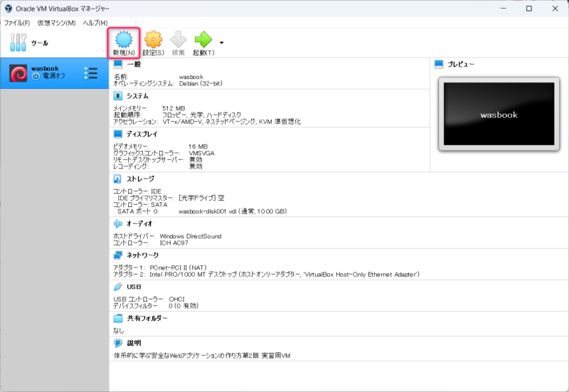Click the 'Windows DirectSound' host driver value

[191, 236]
